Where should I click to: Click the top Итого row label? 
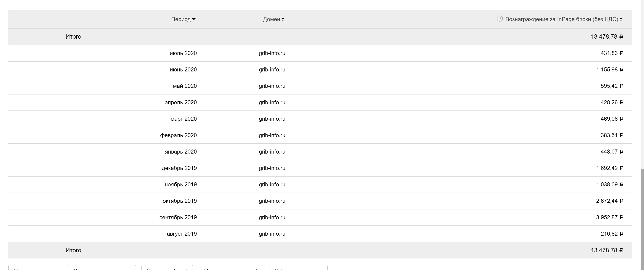(73, 37)
